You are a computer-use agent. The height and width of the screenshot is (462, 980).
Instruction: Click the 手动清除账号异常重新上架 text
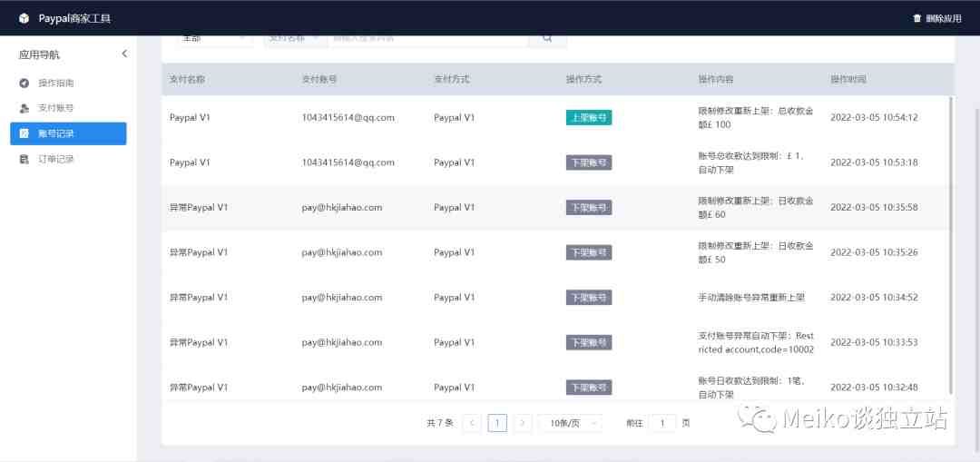pyautogui.click(x=751, y=298)
